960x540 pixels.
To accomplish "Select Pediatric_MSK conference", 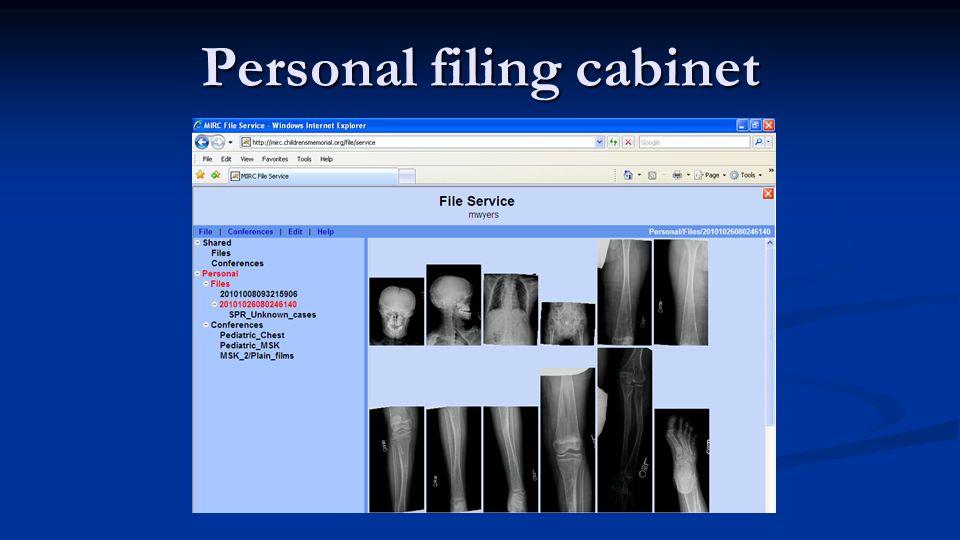I will tap(249, 345).
